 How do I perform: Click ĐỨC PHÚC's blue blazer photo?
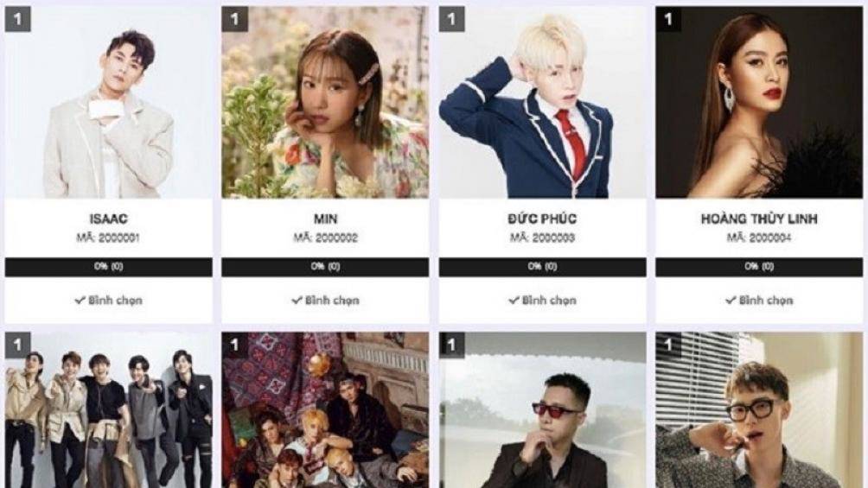click(x=543, y=103)
